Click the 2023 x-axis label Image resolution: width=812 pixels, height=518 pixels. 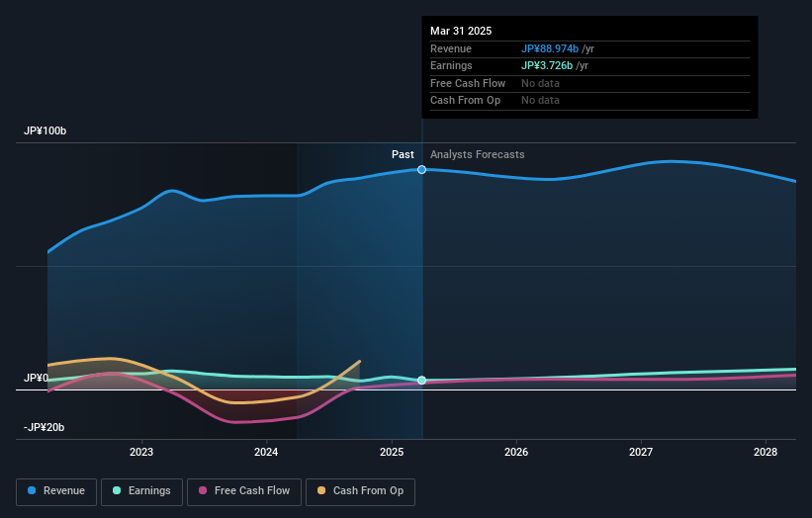[141, 453]
